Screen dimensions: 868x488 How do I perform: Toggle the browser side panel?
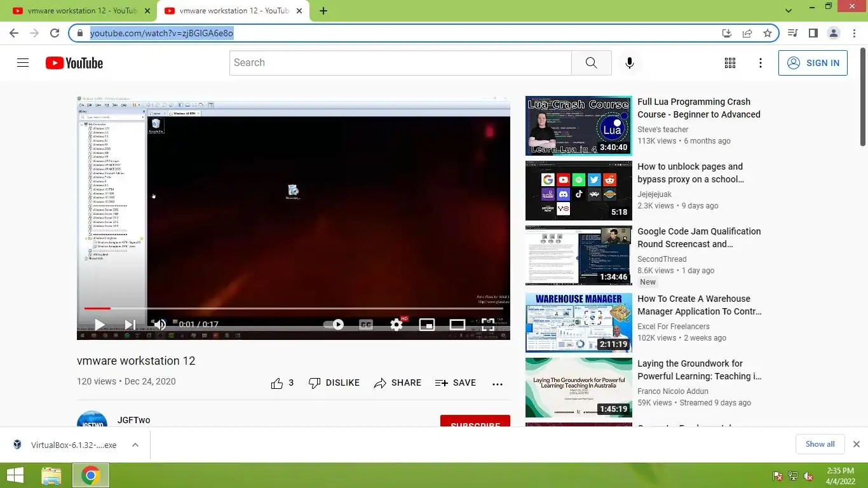(x=813, y=33)
